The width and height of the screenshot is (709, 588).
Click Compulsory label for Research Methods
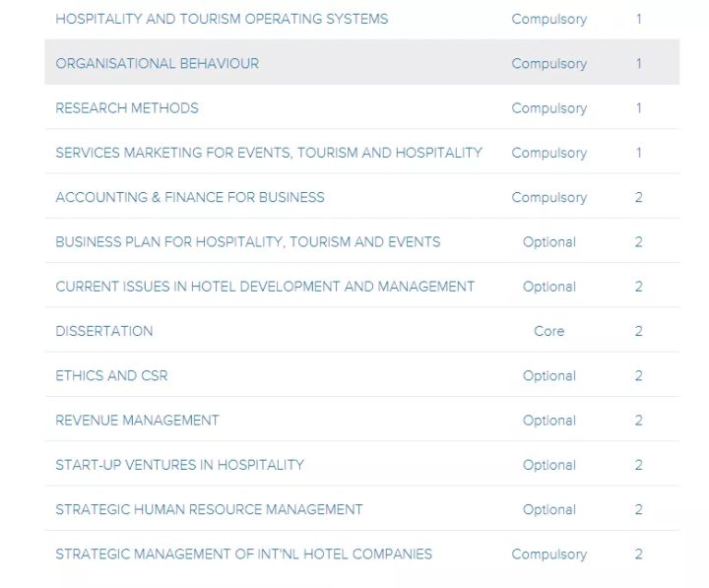[549, 108]
